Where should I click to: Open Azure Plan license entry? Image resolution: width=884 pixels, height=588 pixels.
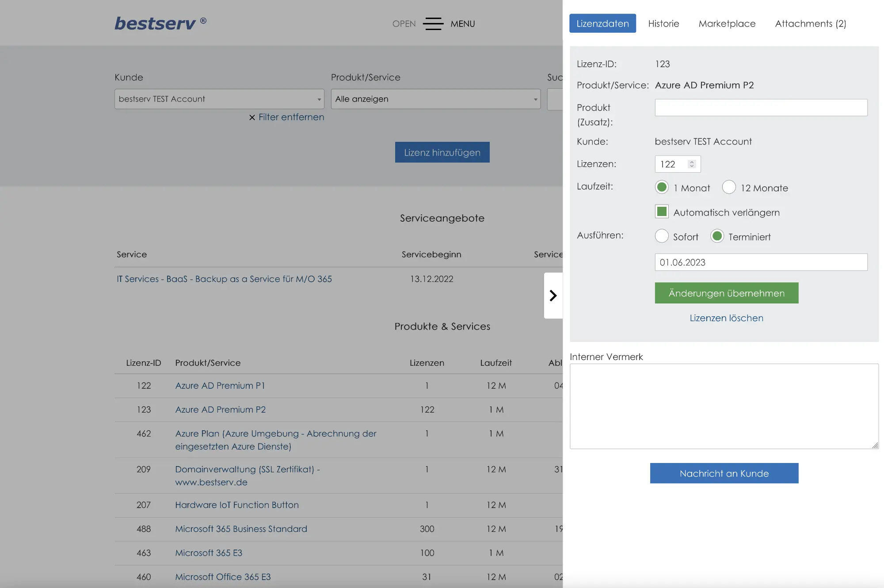[x=276, y=440]
